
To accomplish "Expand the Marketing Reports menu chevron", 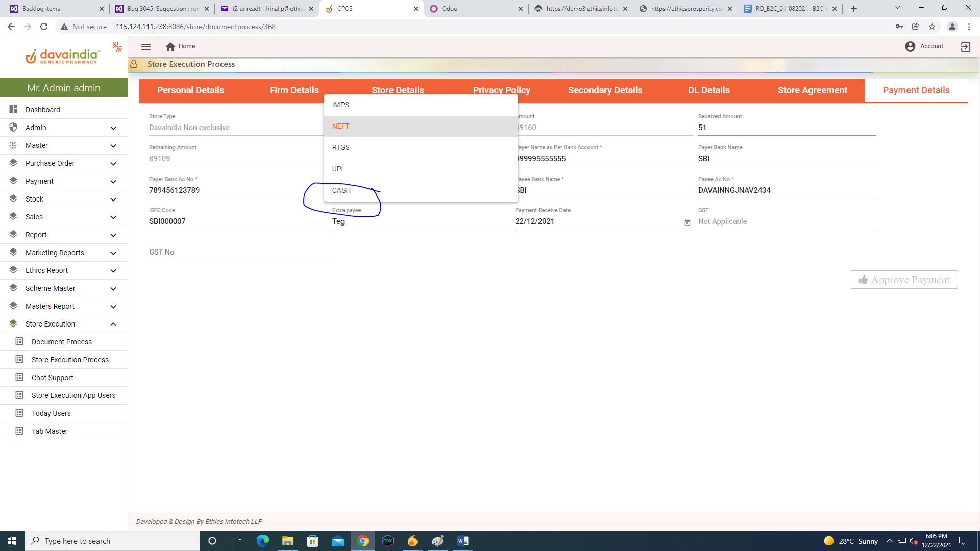I will pos(113,253).
